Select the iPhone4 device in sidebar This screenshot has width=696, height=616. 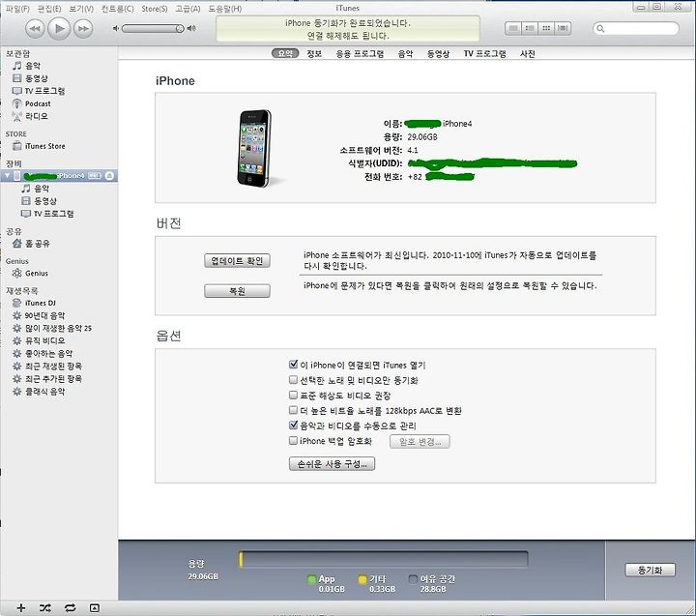[59, 176]
